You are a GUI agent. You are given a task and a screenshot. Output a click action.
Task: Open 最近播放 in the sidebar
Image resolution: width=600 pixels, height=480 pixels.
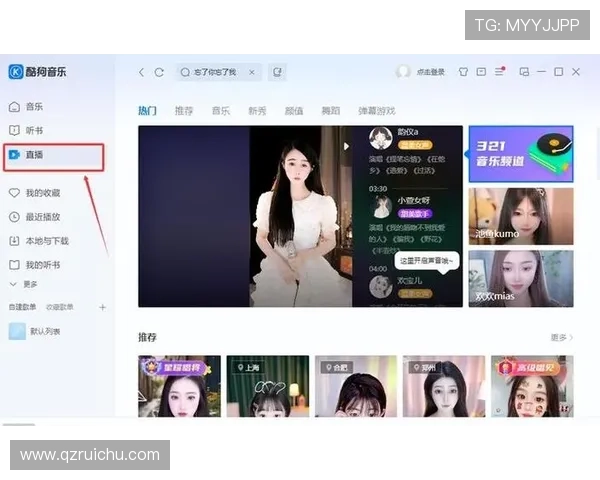tap(34, 217)
